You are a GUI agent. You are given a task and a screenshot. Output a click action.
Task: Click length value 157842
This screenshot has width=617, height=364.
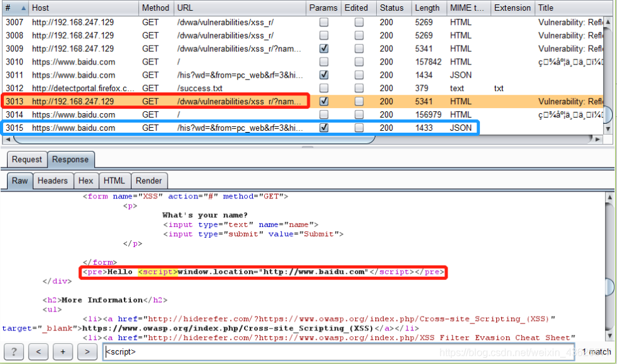tap(428, 62)
